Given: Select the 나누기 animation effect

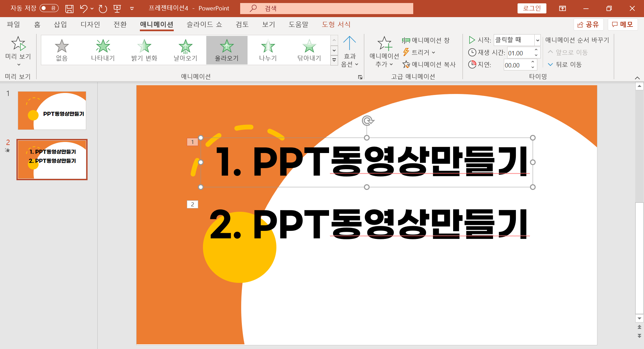Looking at the screenshot, I should pyautogui.click(x=268, y=50).
